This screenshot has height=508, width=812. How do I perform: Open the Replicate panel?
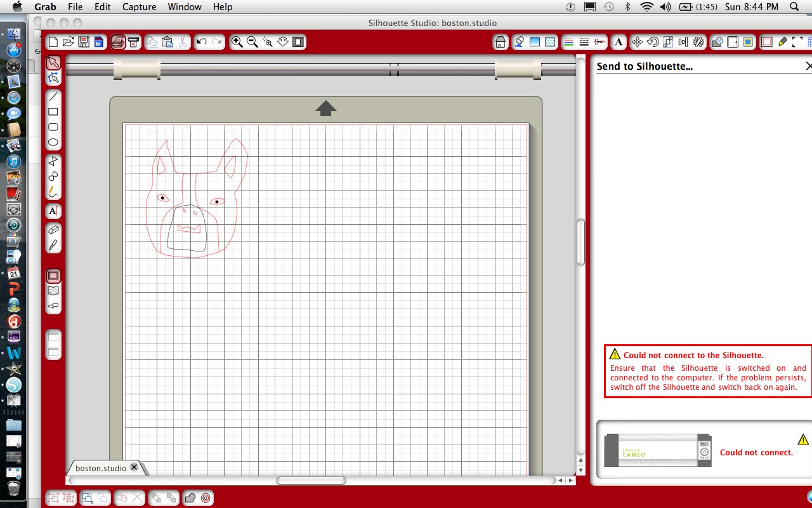[x=698, y=43]
